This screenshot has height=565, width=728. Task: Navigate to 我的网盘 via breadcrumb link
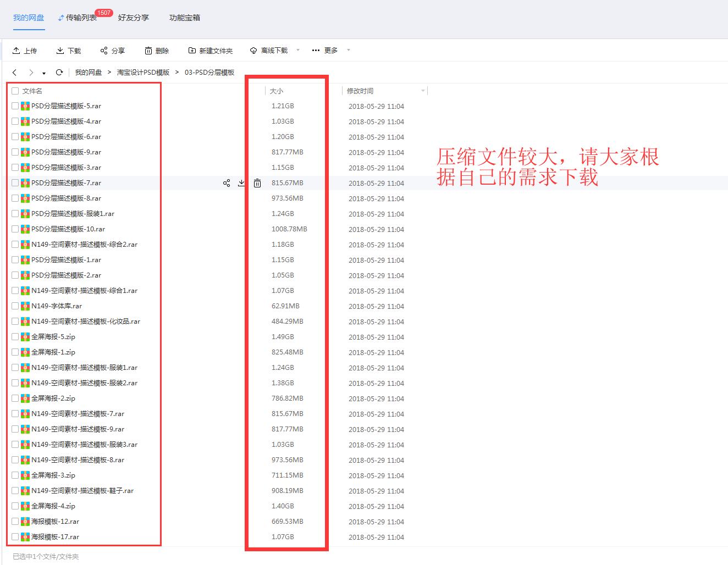[x=89, y=72]
